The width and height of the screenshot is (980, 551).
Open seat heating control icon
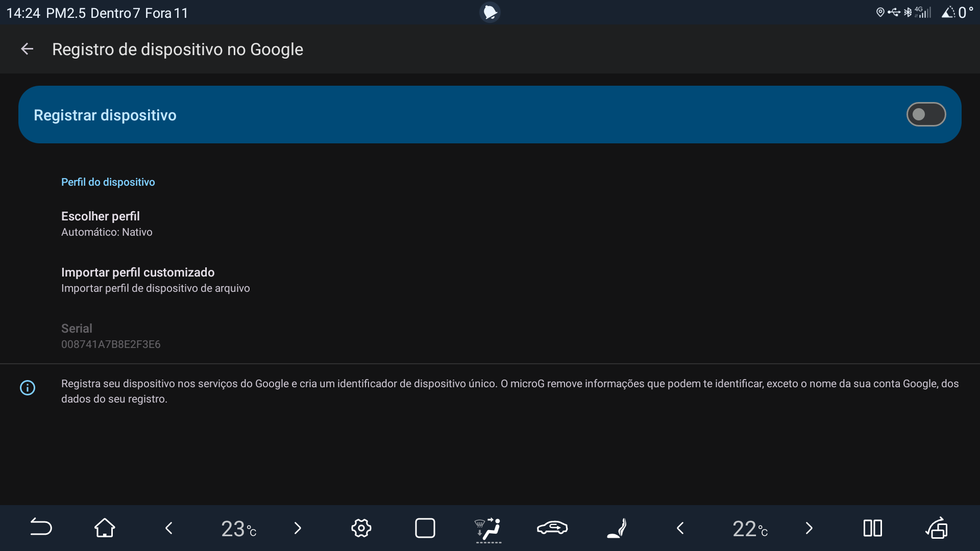[x=617, y=528]
